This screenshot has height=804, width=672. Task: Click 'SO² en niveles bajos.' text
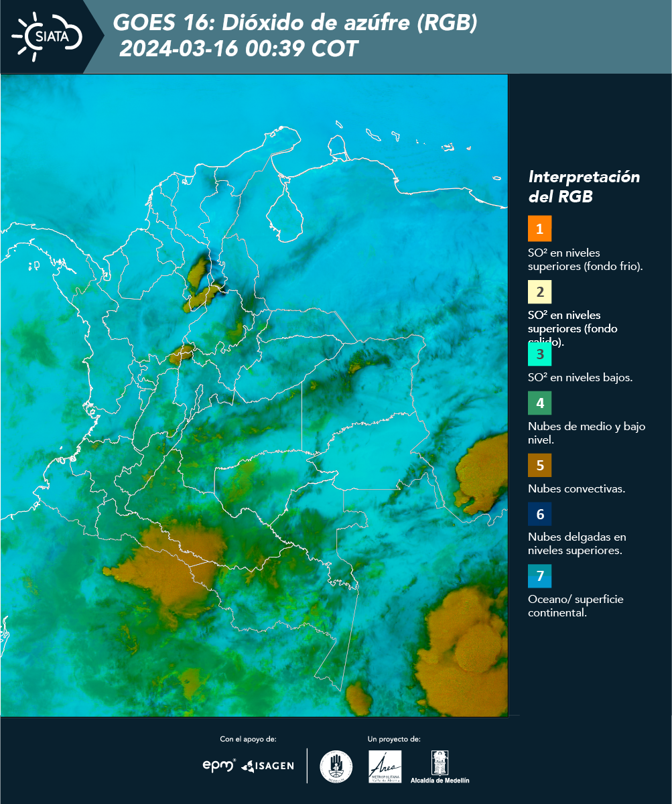580,377
